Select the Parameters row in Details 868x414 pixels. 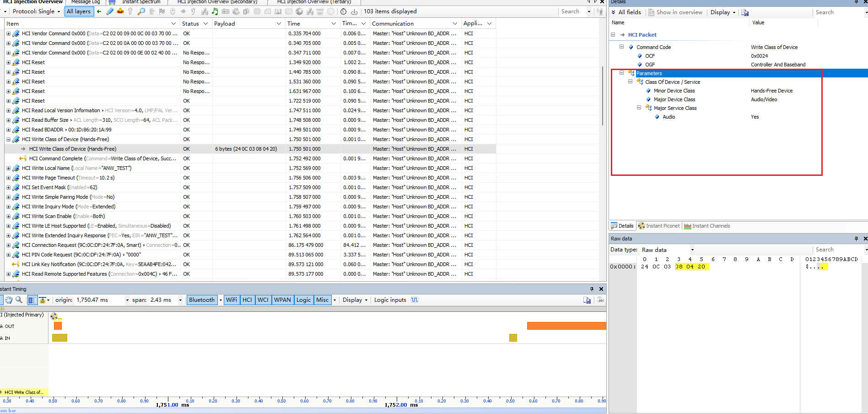click(739, 73)
